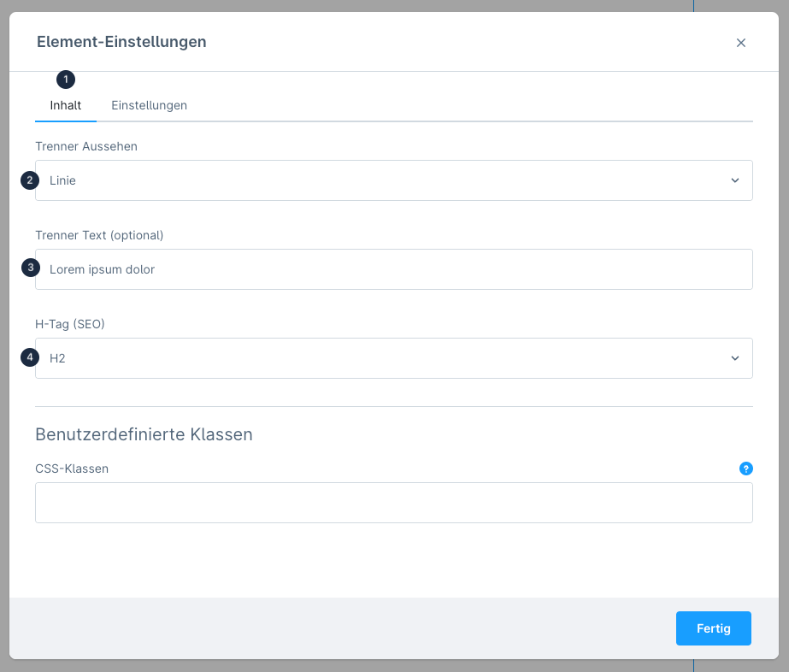Image resolution: width=789 pixels, height=672 pixels.
Task: Click the number 4 badge beside H2
Action: tap(30, 357)
